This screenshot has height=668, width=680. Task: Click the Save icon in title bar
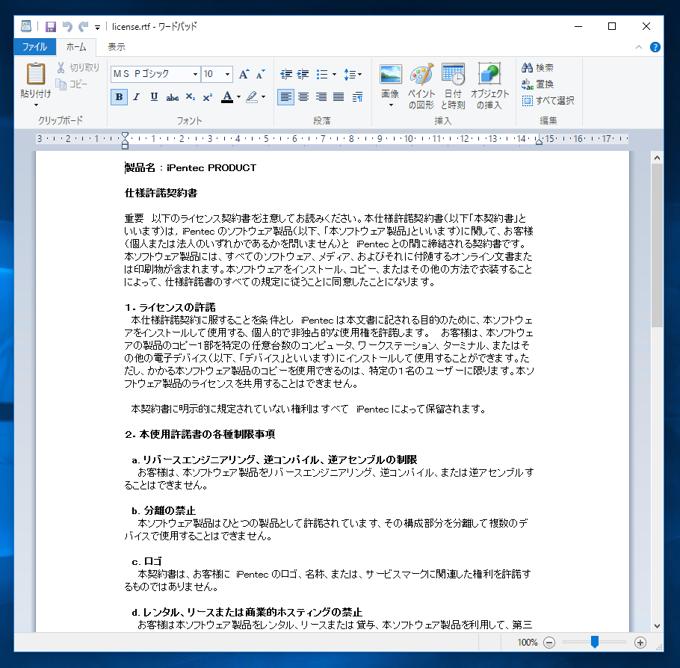click(51, 27)
